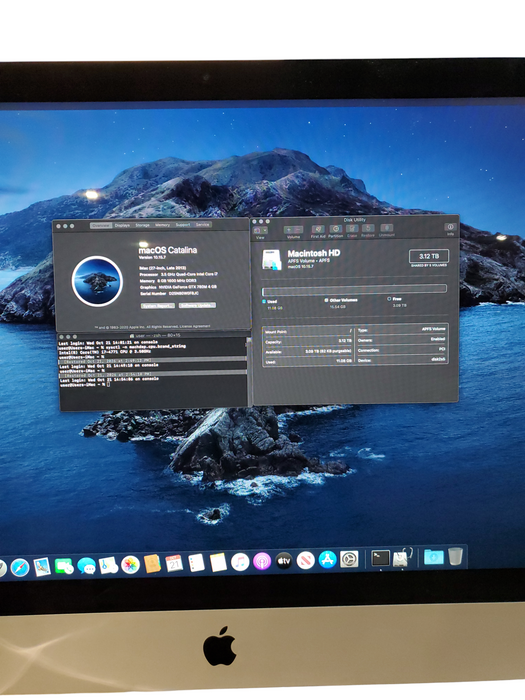Open System Preferences from the Dock
Screen dimensions: 525x700
pos(349,559)
